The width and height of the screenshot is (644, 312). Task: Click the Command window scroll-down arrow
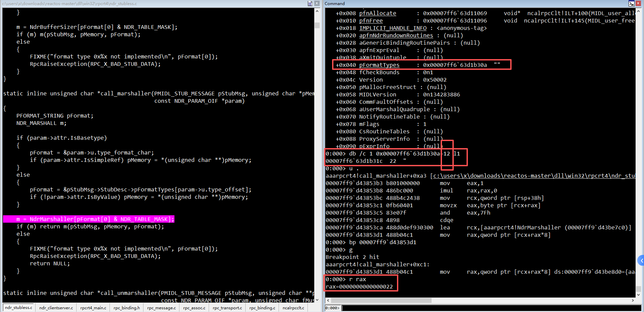click(638, 294)
